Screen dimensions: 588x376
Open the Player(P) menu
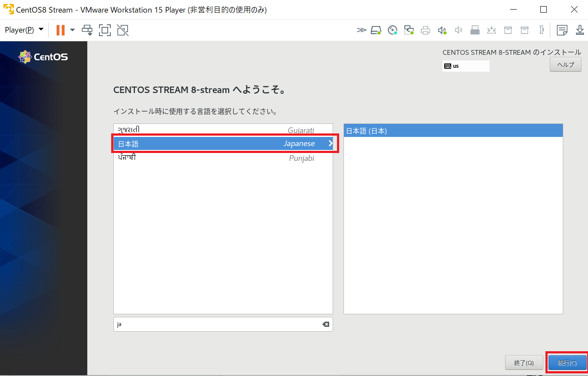tap(24, 30)
